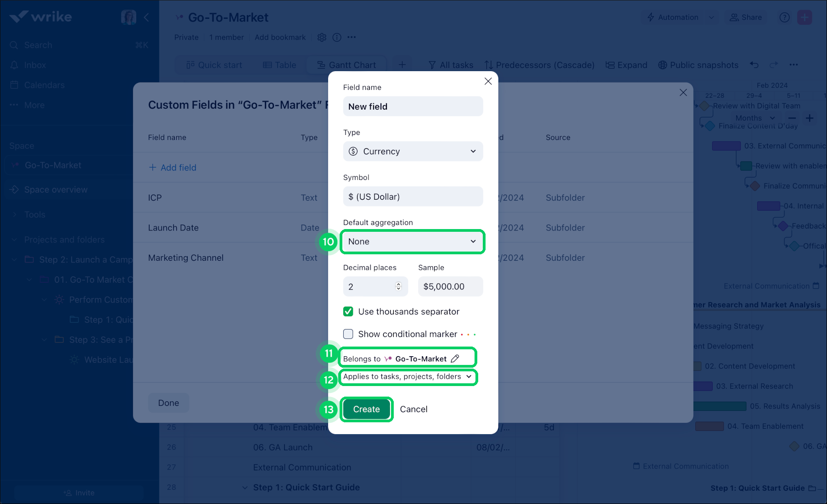The width and height of the screenshot is (827, 504).
Task: Click the Automation lightning button
Action: click(673, 17)
